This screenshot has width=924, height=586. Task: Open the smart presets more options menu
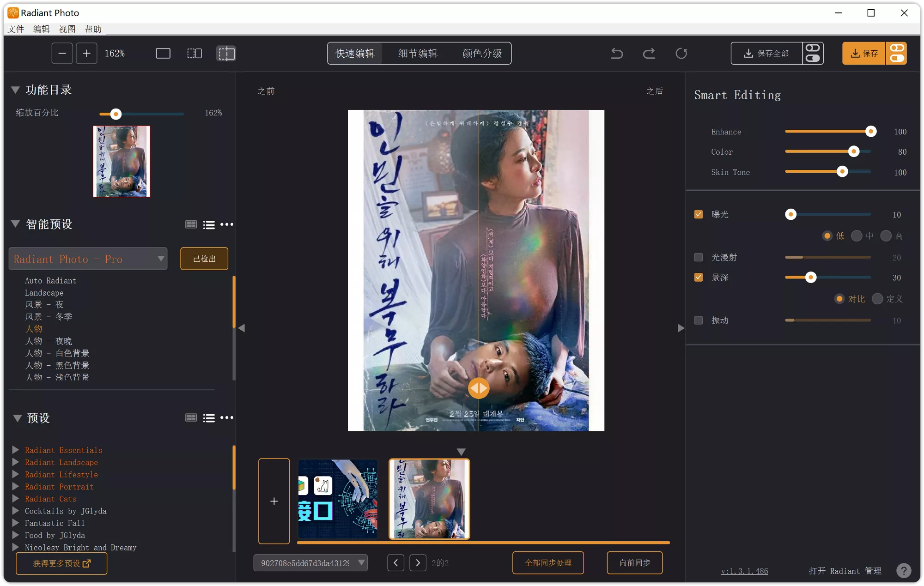(227, 224)
